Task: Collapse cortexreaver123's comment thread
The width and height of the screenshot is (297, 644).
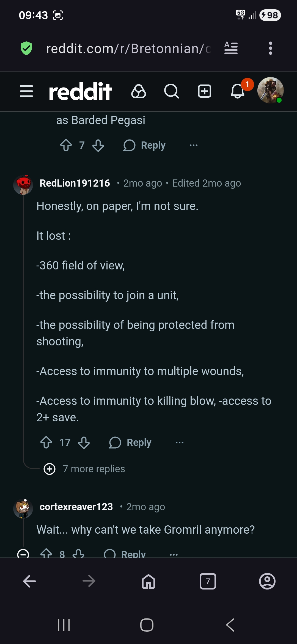Action: (x=23, y=554)
